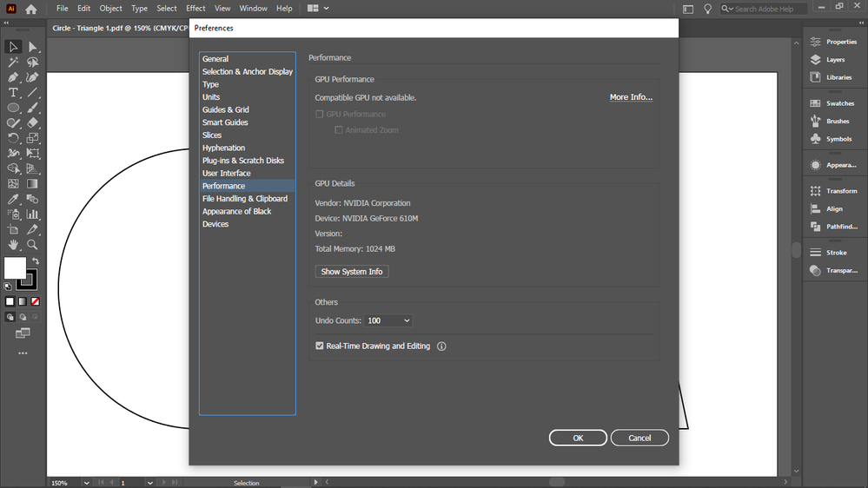
Task: Select the Rotate tool
Action: [13, 138]
